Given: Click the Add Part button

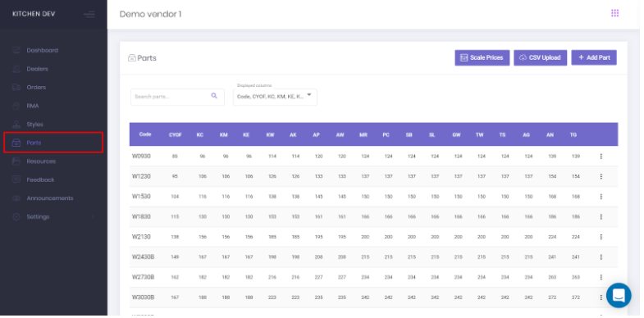Looking at the screenshot, I should click(594, 58).
